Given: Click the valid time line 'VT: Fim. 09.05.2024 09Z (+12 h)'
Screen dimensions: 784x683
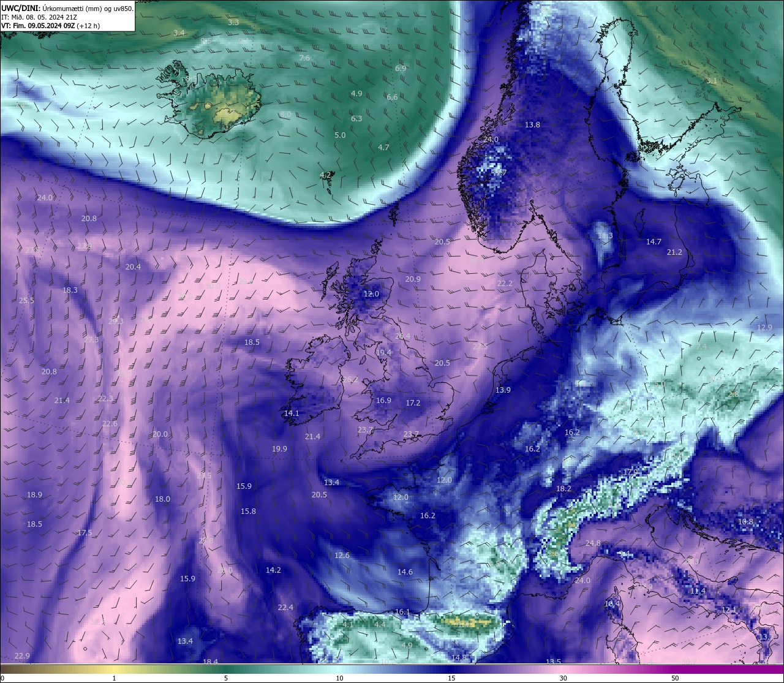Looking at the screenshot, I should [x=50, y=26].
